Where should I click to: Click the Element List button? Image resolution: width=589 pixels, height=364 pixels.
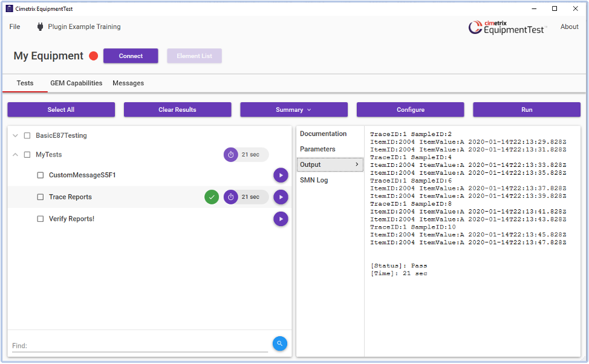(x=194, y=56)
